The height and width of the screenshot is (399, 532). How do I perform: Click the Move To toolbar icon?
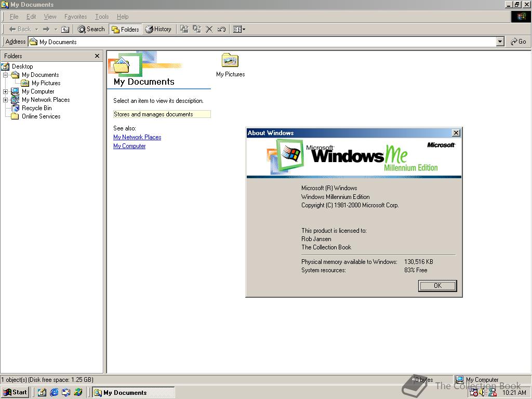pos(184,29)
